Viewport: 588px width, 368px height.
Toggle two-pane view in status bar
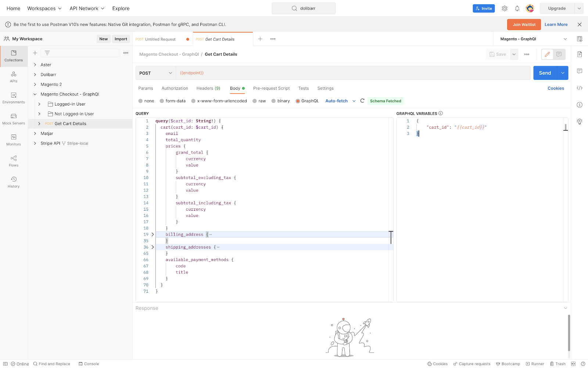click(x=573, y=364)
